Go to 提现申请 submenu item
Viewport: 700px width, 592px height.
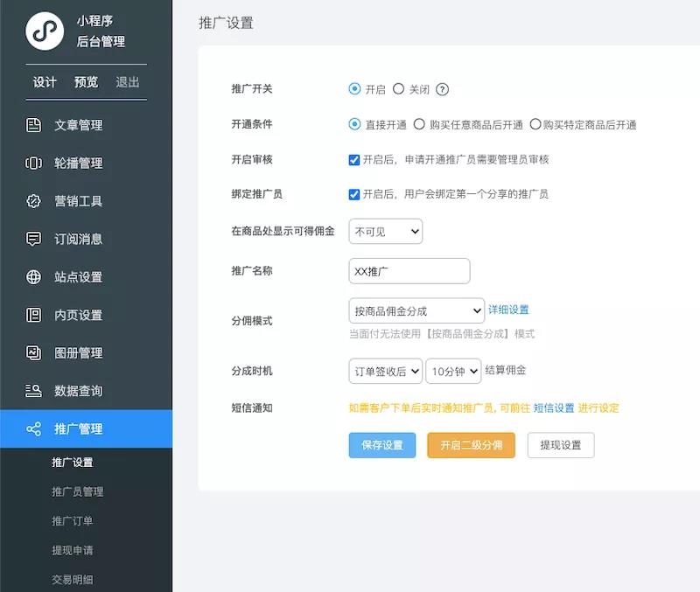click(72, 550)
